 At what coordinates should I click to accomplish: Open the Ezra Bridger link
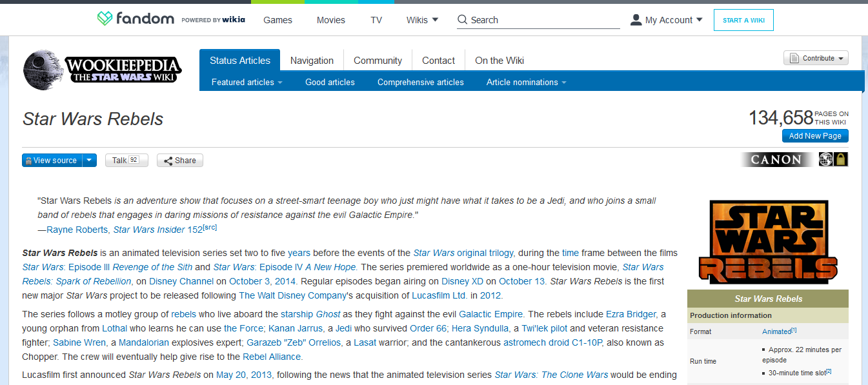coord(631,314)
